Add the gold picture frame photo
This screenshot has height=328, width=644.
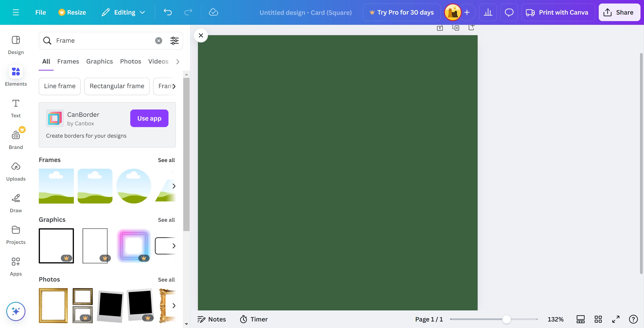[x=53, y=306]
